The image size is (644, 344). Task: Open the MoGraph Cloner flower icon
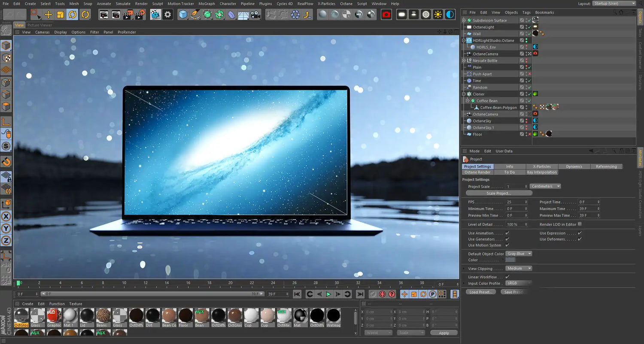click(x=219, y=15)
